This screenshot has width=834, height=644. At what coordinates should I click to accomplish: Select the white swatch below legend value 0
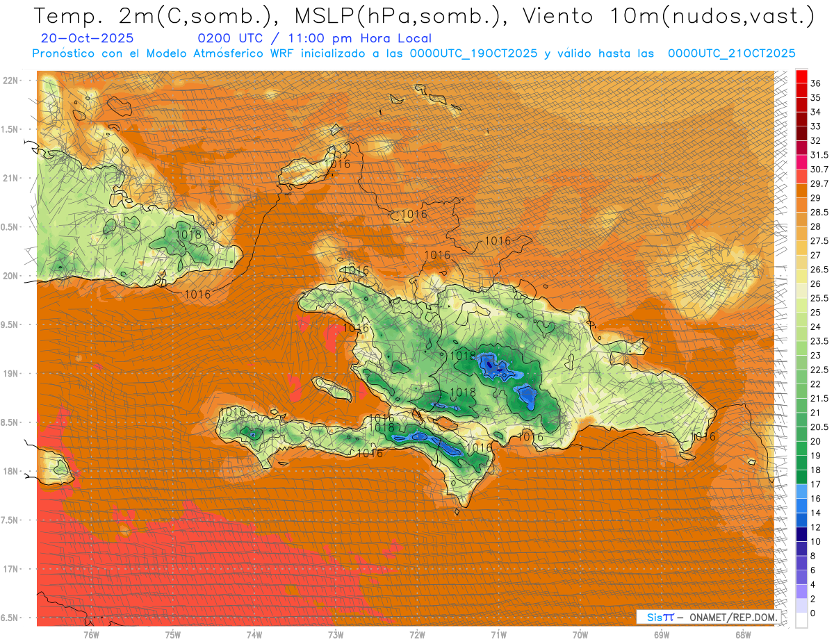[x=801, y=621]
